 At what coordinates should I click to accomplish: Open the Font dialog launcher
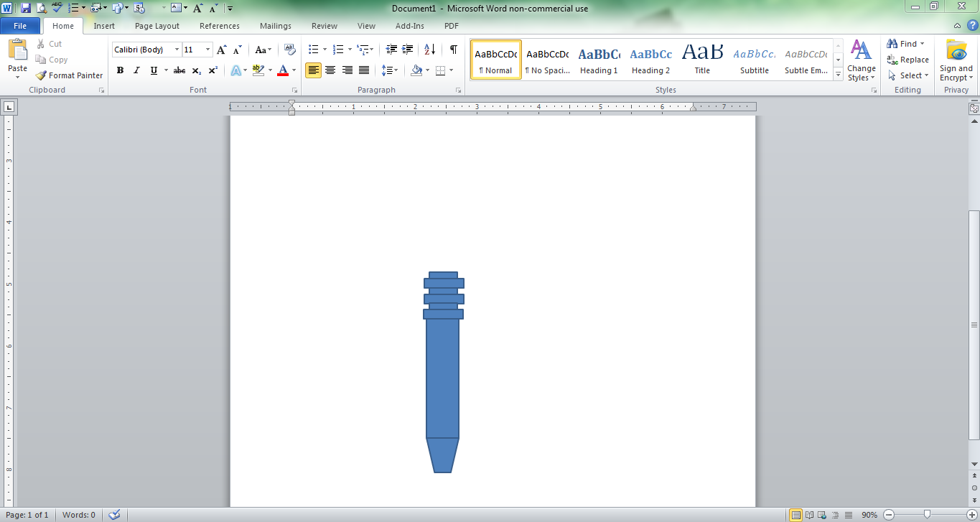tap(294, 90)
